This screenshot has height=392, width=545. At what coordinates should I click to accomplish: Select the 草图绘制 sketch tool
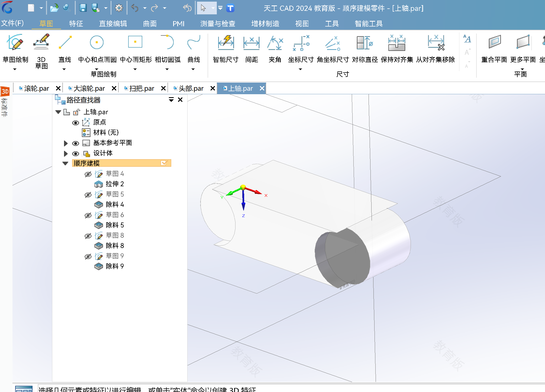[15, 48]
